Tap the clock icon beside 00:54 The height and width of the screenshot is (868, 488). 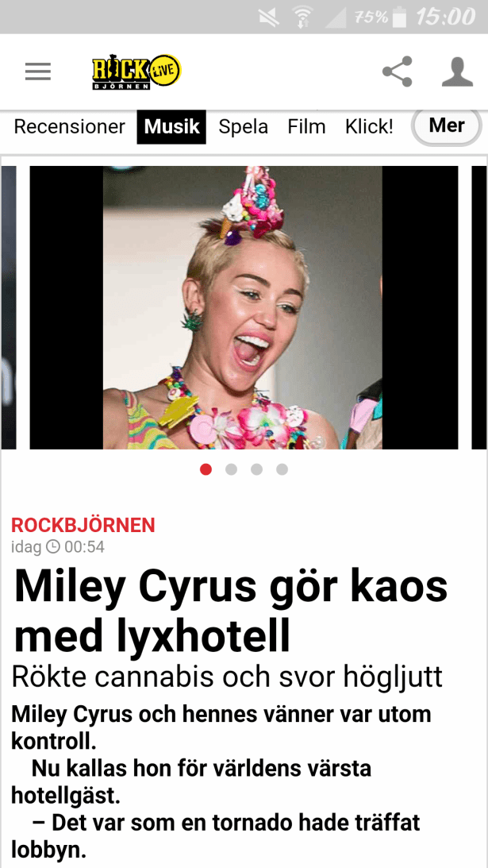tap(52, 547)
